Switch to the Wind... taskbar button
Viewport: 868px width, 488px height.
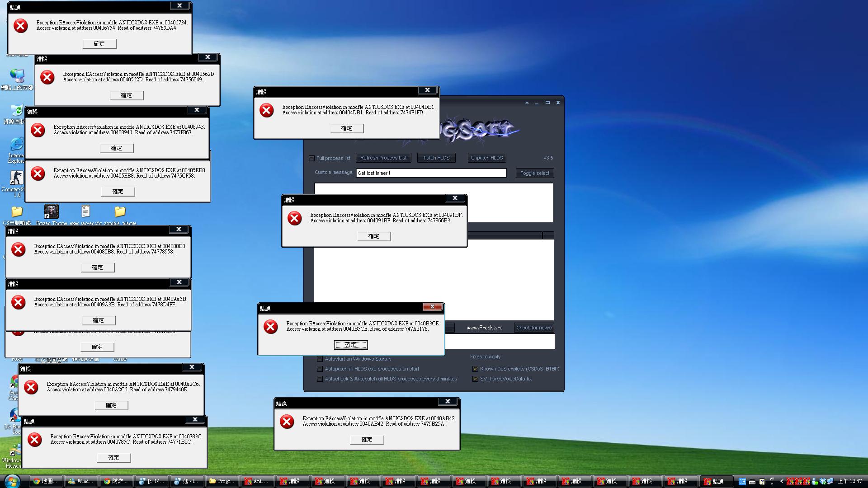click(81, 481)
